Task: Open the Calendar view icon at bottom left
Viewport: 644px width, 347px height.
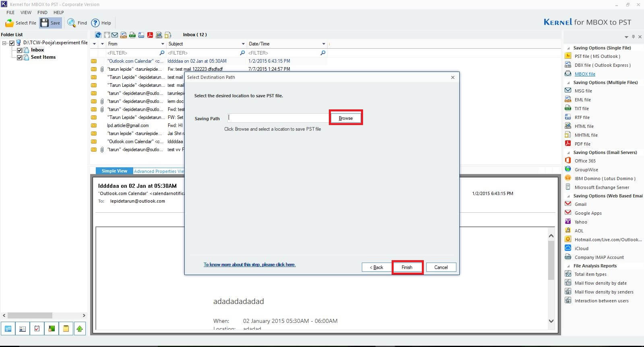Action: [x=8, y=329]
